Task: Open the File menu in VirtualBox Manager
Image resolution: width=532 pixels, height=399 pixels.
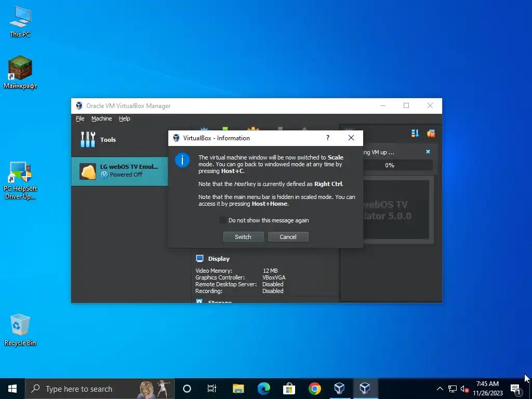Action: point(80,118)
